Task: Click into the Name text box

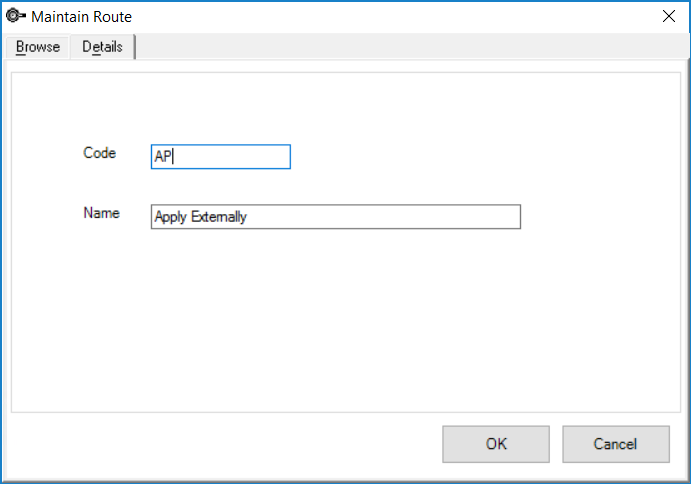Action: (x=336, y=216)
